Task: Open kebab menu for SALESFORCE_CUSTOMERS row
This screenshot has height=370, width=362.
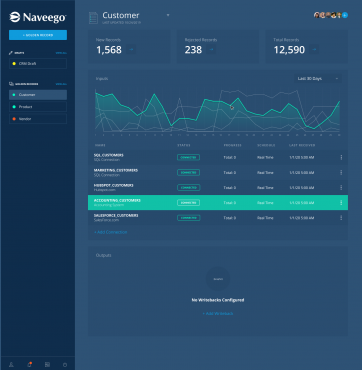Action: [341, 218]
